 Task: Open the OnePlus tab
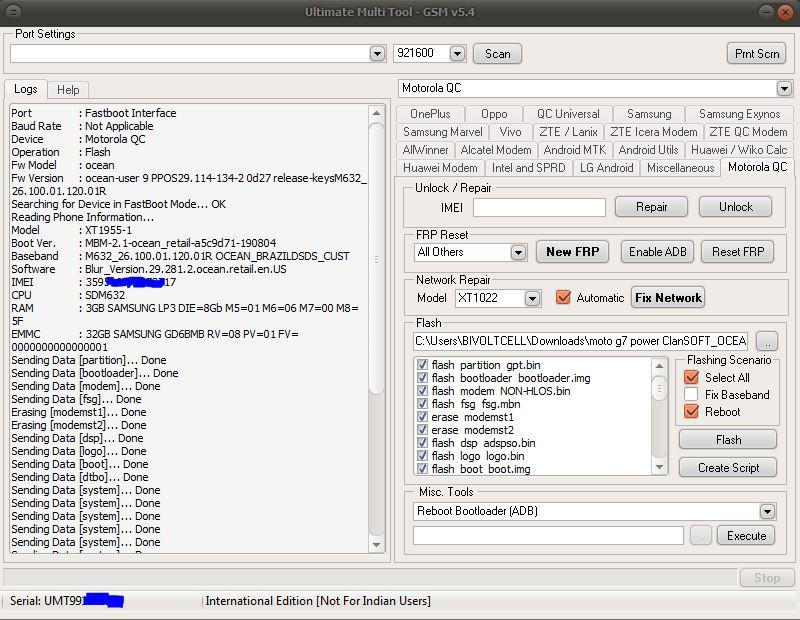(430, 114)
